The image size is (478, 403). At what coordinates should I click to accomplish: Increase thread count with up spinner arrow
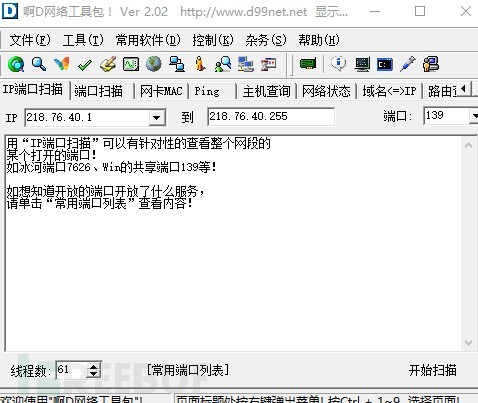click(94, 366)
